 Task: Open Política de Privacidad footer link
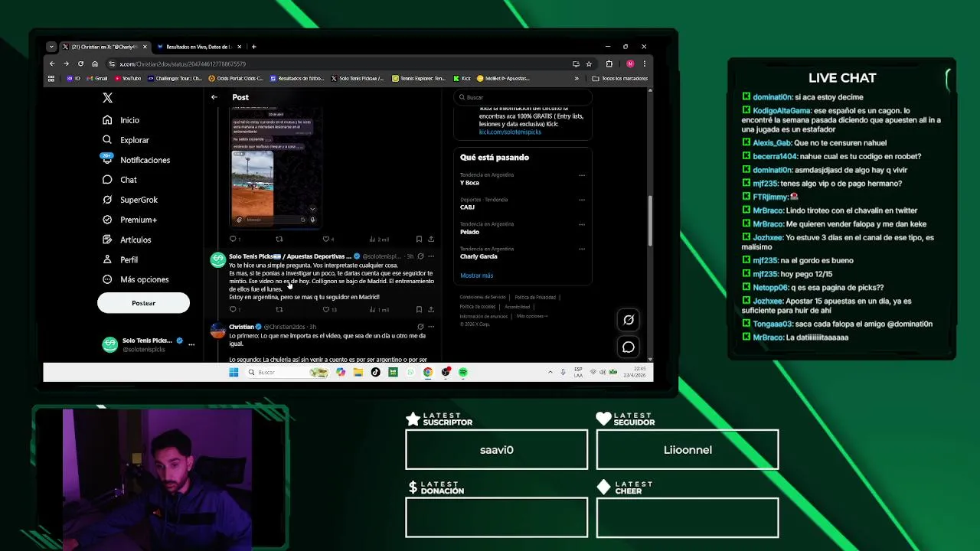(x=535, y=297)
